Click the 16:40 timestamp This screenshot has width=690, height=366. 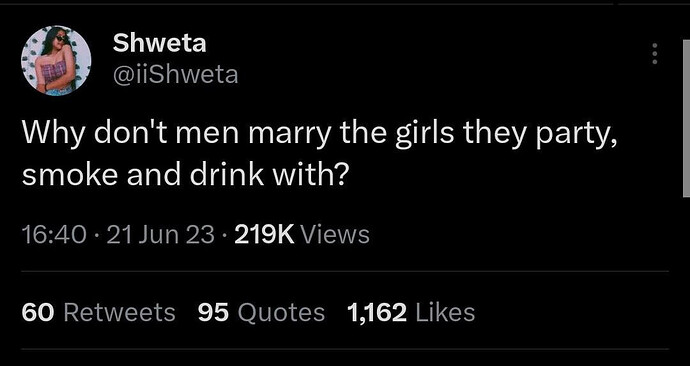(x=54, y=234)
